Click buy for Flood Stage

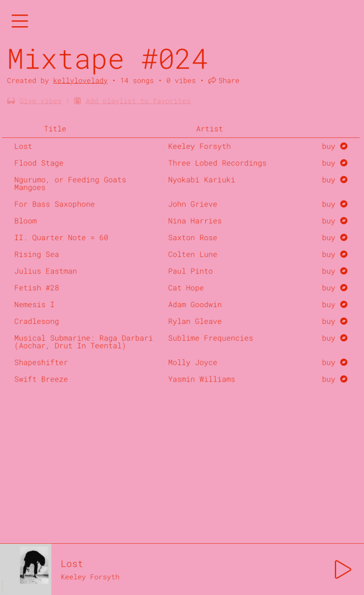[x=329, y=163]
